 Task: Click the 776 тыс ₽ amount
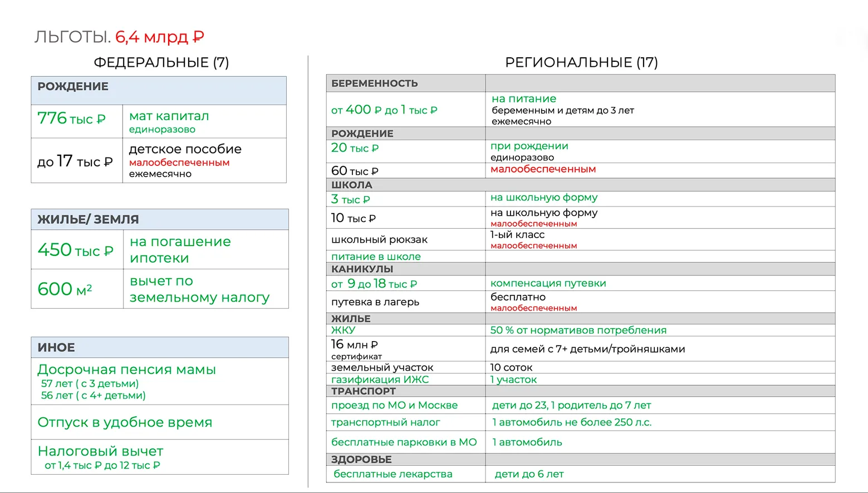(x=71, y=119)
